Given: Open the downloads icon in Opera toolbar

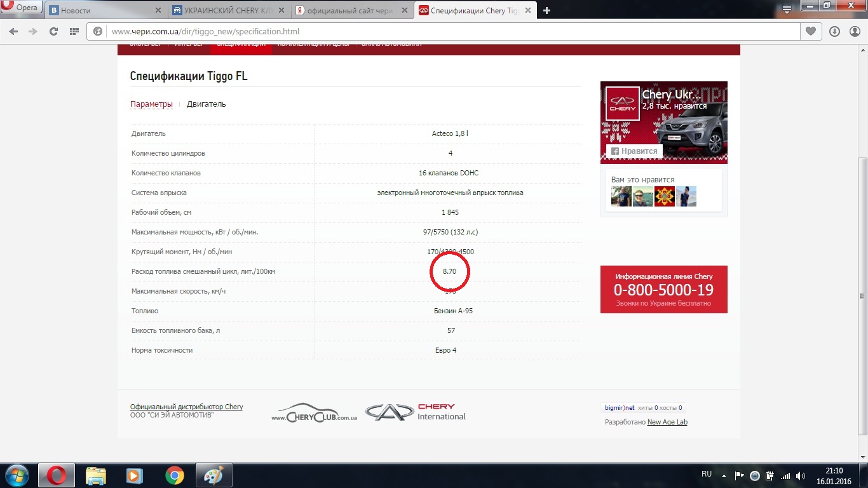Looking at the screenshot, I should 835,31.
